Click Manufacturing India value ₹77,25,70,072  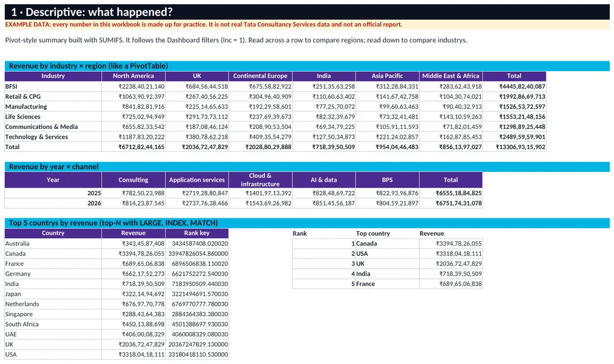coord(324,106)
